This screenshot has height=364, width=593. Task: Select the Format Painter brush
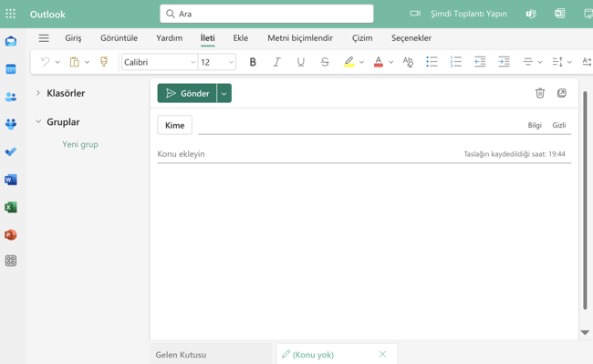(x=104, y=62)
